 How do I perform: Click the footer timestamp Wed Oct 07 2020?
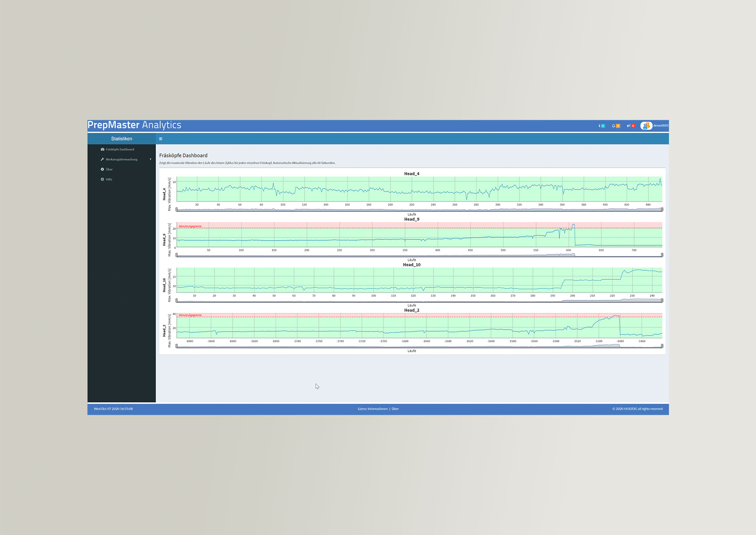[113, 409]
